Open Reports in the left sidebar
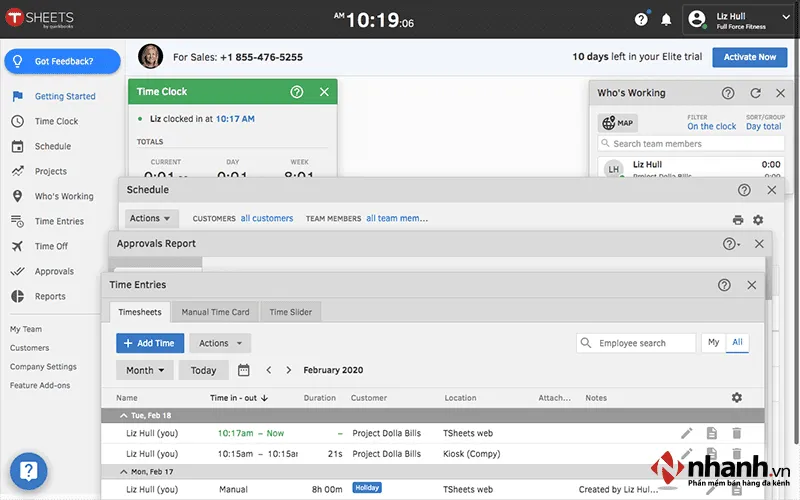800x500 pixels. 50,296
